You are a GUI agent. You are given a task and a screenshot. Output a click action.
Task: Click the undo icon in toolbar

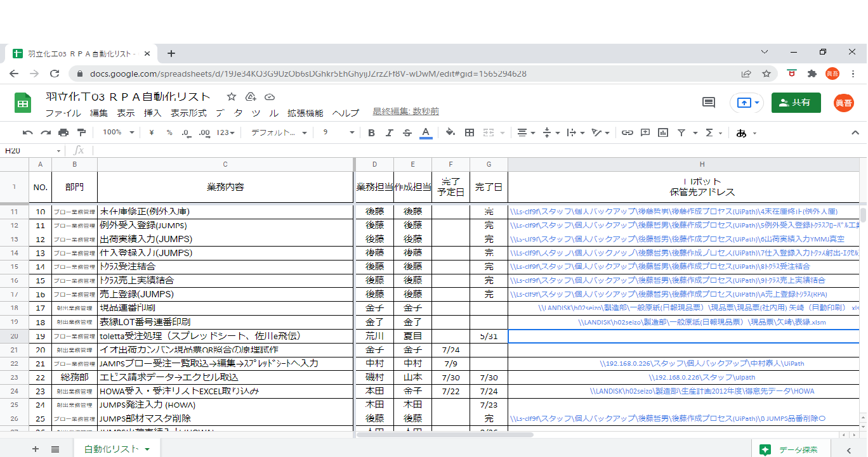[x=27, y=132]
